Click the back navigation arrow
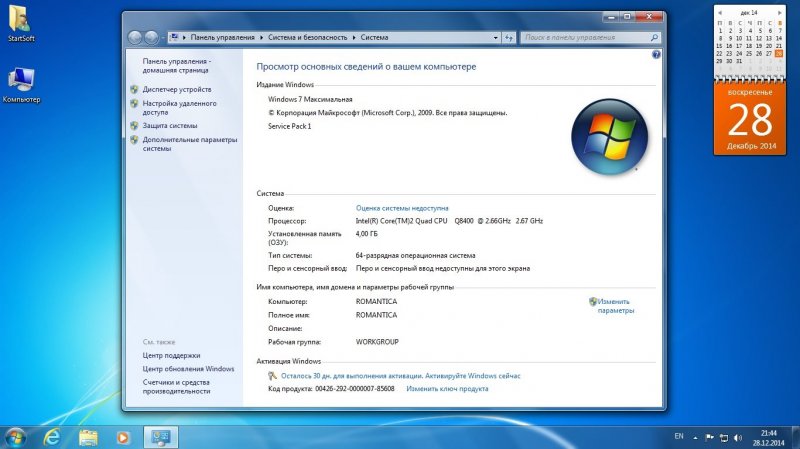The image size is (800, 449). tap(135, 37)
